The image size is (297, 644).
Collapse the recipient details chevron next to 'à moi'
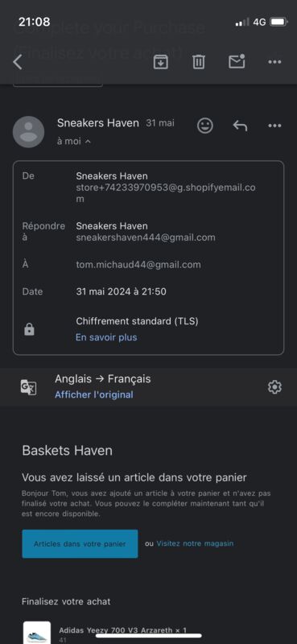(x=88, y=142)
